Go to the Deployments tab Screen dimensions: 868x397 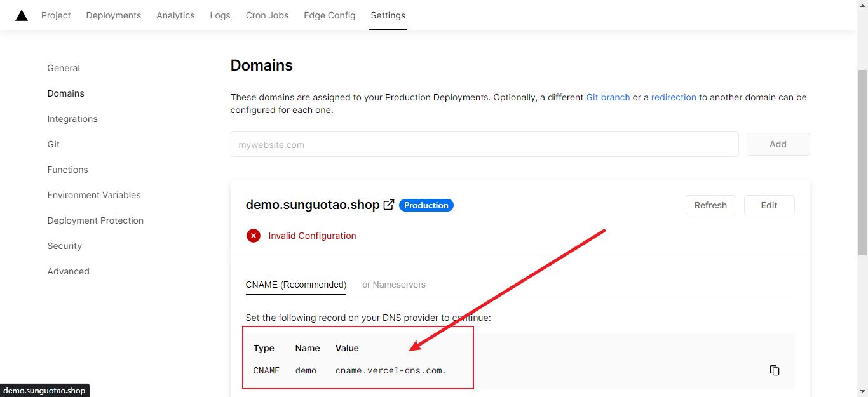click(x=114, y=15)
